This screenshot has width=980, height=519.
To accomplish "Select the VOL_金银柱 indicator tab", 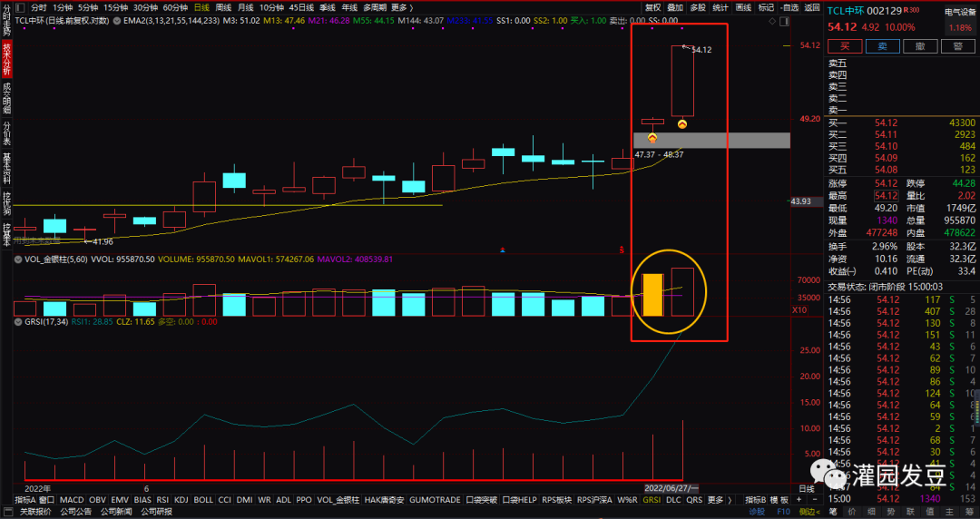I will 338,500.
